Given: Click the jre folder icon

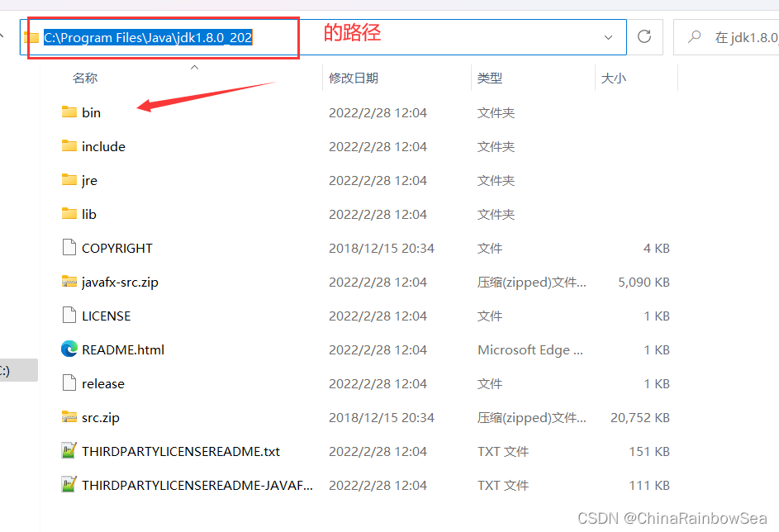Looking at the screenshot, I should 69,179.
